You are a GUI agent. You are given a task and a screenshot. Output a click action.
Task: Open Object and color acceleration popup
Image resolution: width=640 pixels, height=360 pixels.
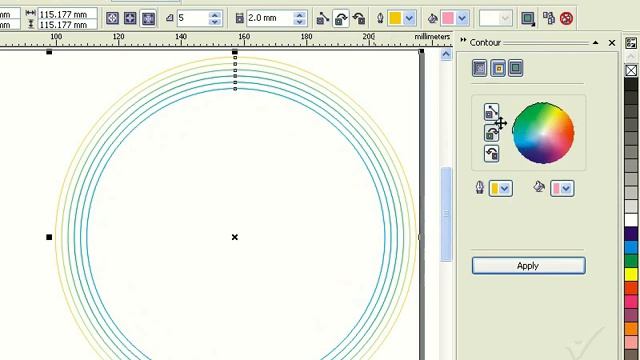[528, 18]
